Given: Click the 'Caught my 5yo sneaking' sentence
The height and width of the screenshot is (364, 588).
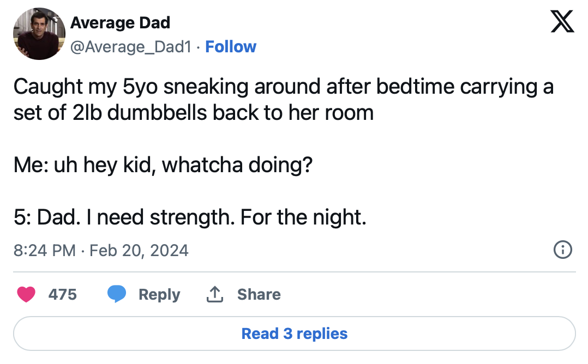Looking at the screenshot, I should point(284,87).
